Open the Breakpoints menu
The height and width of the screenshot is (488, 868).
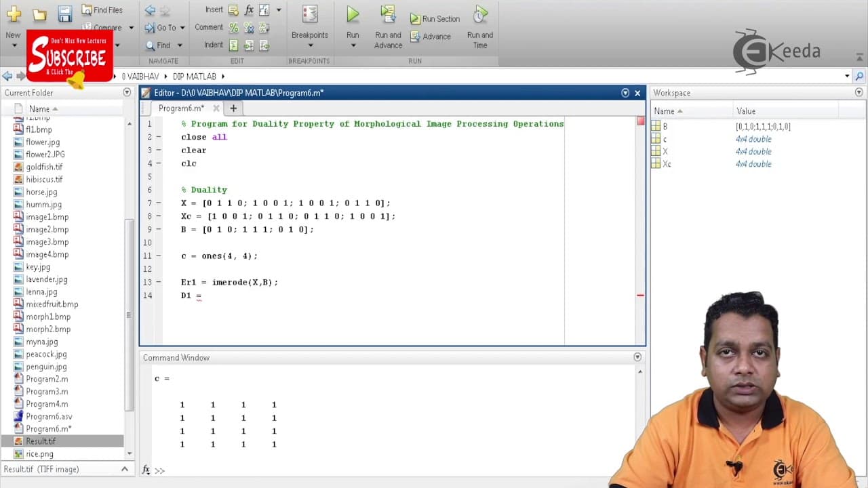tap(310, 27)
